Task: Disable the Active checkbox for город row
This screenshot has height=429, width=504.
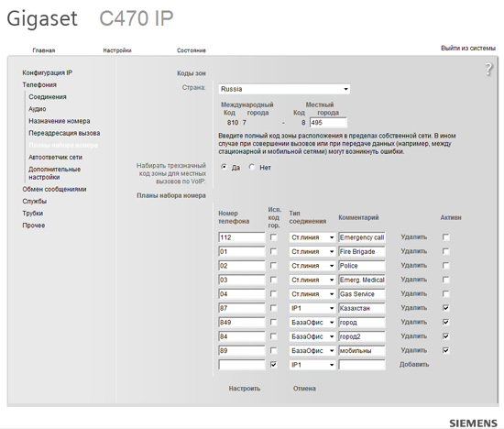Action: (x=446, y=323)
